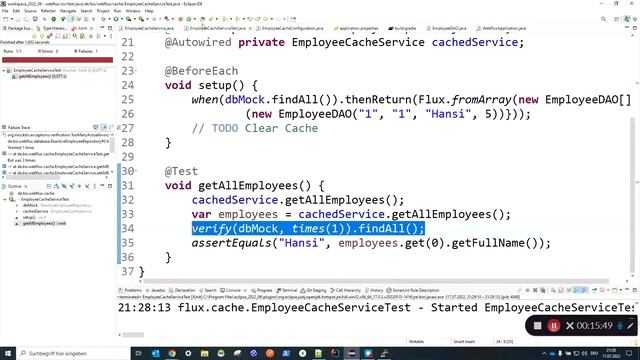Close the EmployeeCacheServiceTest.java editor tab

click(250, 28)
